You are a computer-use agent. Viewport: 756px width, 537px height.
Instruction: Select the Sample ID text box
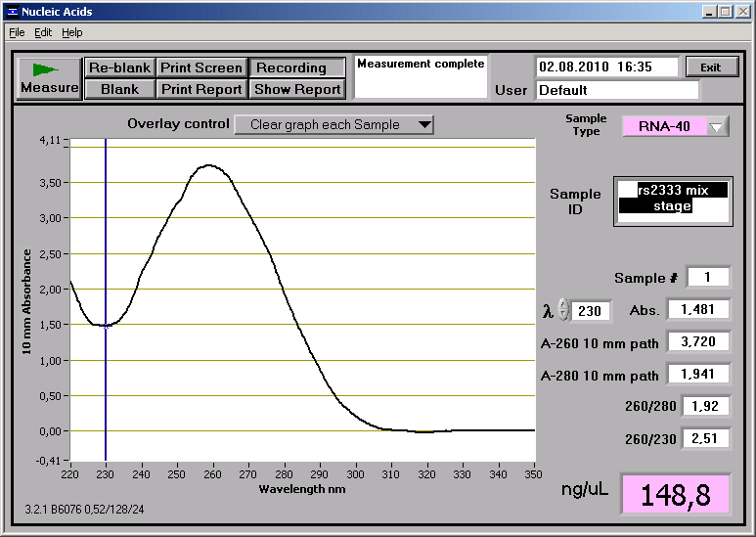click(x=673, y=201)
